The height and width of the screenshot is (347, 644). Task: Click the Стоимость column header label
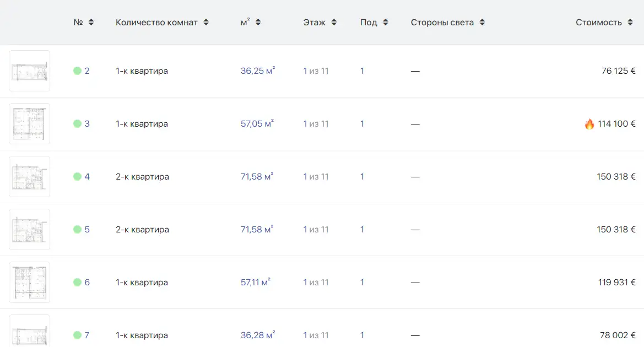[599, 23]
